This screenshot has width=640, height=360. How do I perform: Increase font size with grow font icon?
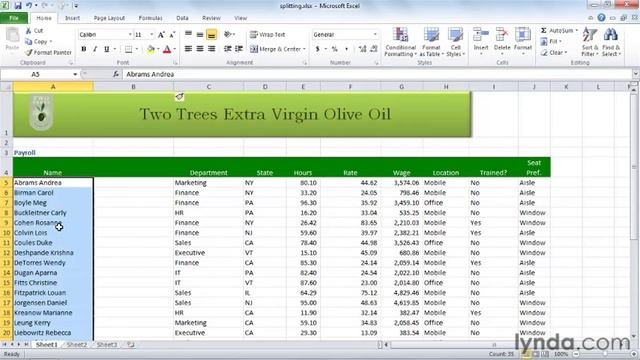[x=161, y=35]
